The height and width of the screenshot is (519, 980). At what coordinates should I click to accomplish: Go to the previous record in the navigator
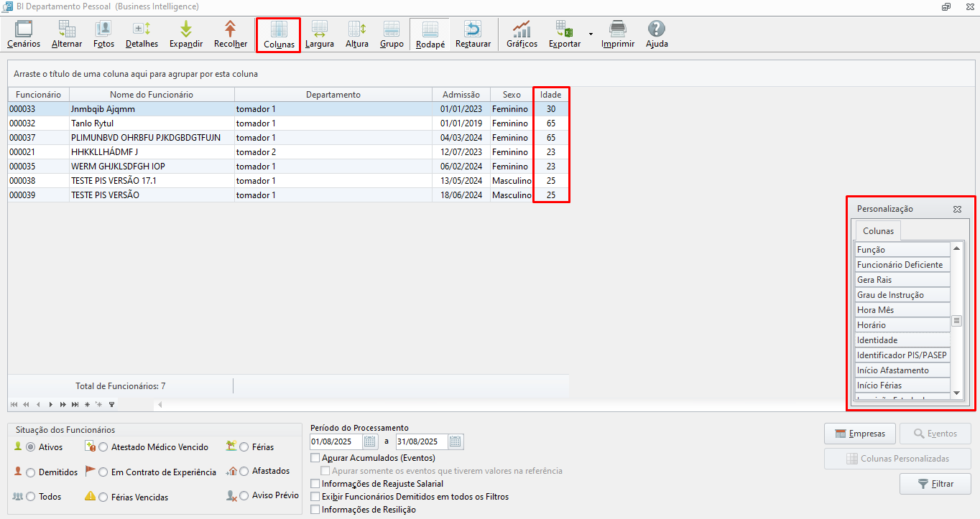(x=39, y=405)
